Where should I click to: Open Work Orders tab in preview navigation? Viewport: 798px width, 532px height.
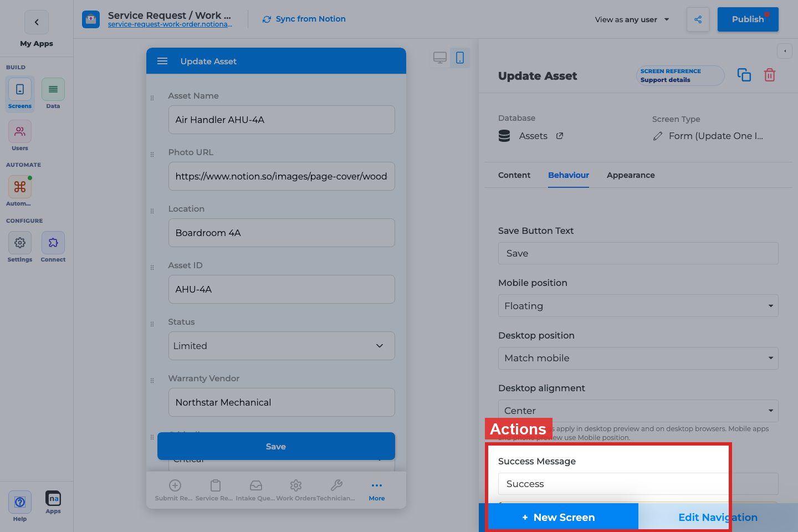296,490
